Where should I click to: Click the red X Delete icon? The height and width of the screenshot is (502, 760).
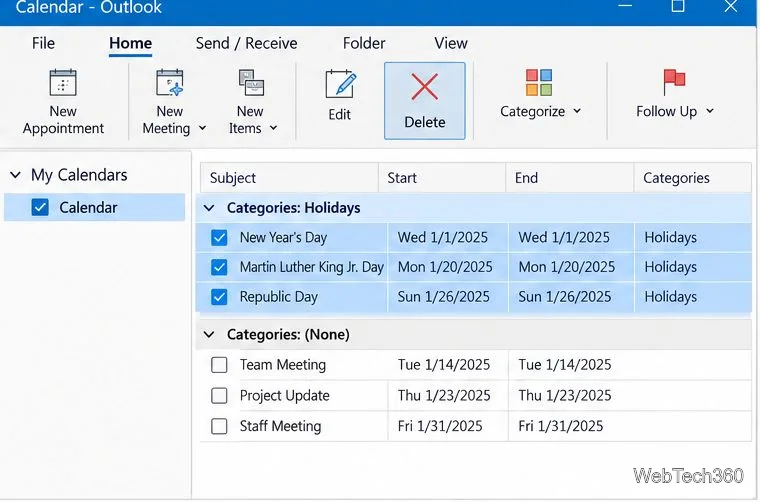click(x=425, y=87)
